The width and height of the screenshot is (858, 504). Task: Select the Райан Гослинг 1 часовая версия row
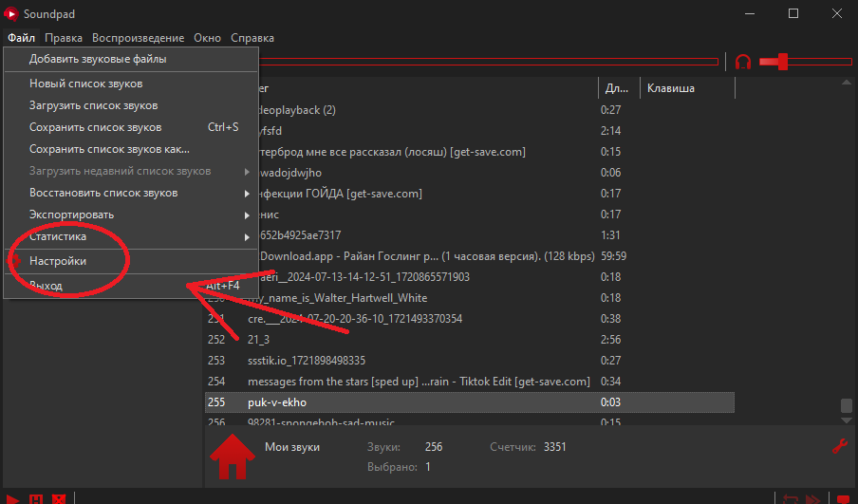[496, 256]
